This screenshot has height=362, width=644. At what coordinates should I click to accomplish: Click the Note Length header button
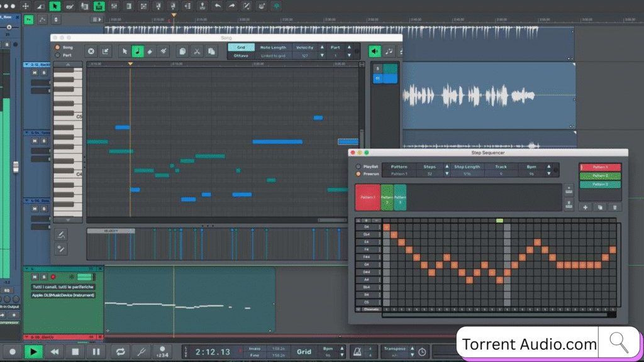(x=273, y=47)
